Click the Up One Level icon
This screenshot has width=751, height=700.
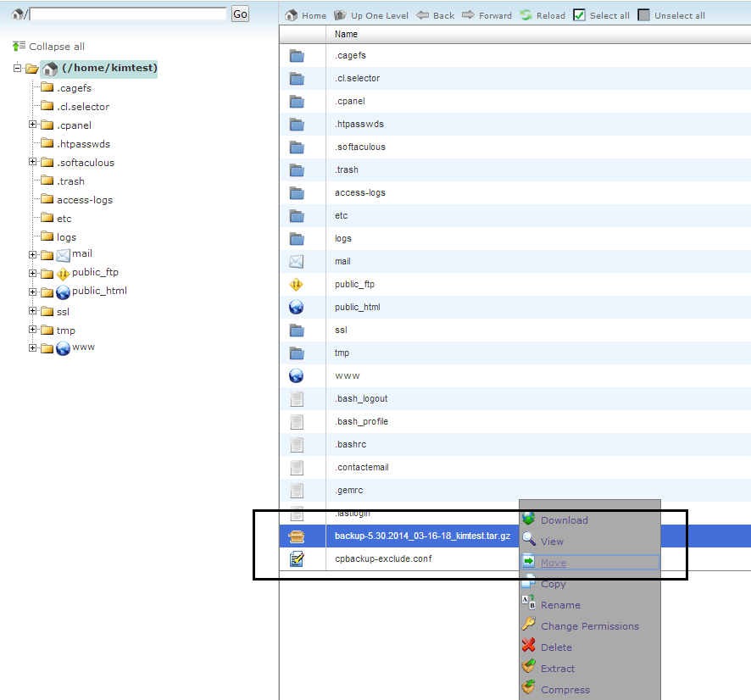[341, 15]
